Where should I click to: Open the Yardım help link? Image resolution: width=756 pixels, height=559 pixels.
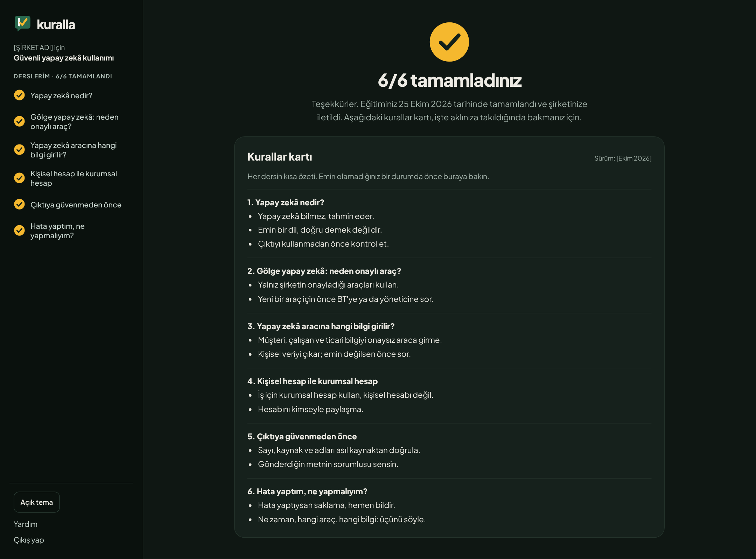click(x=26, y=524)
